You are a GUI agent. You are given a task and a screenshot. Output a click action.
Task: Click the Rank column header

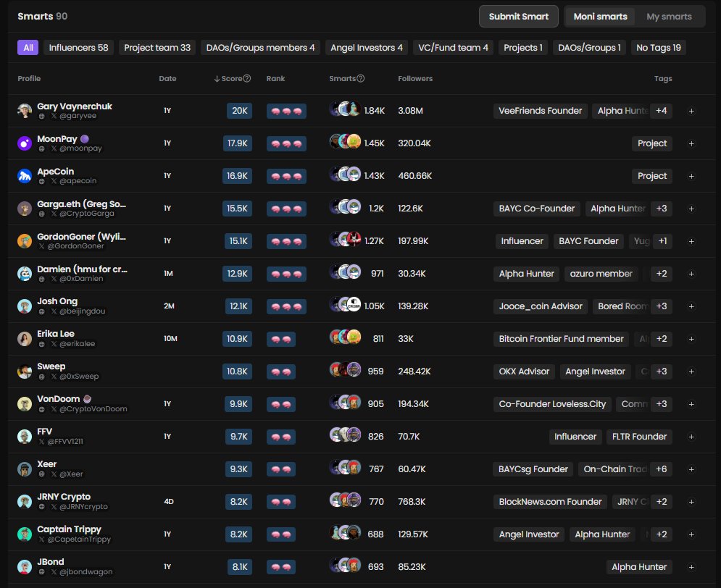tap(275, 78)
